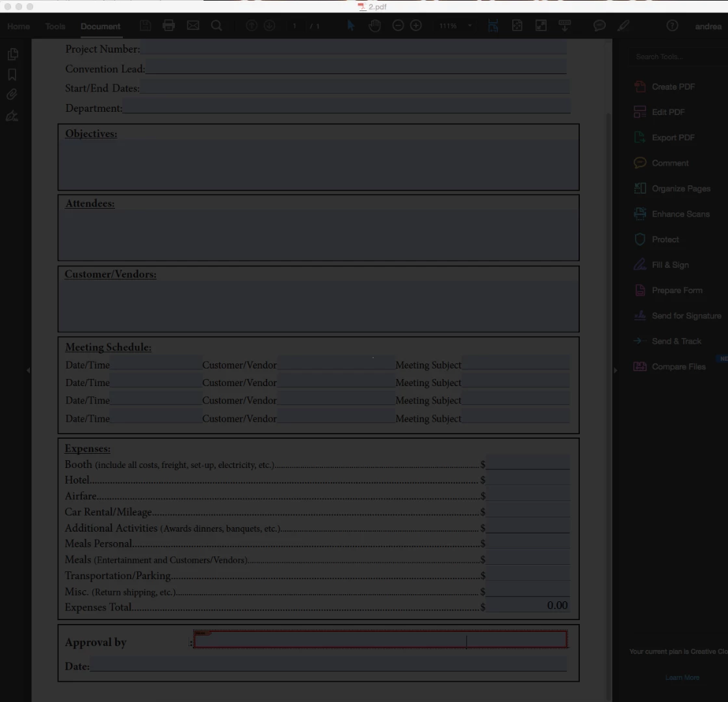Click the Read mode keyboard-arrow icon
The width and height of the screenshot is (728, 702).
(565, 25)
